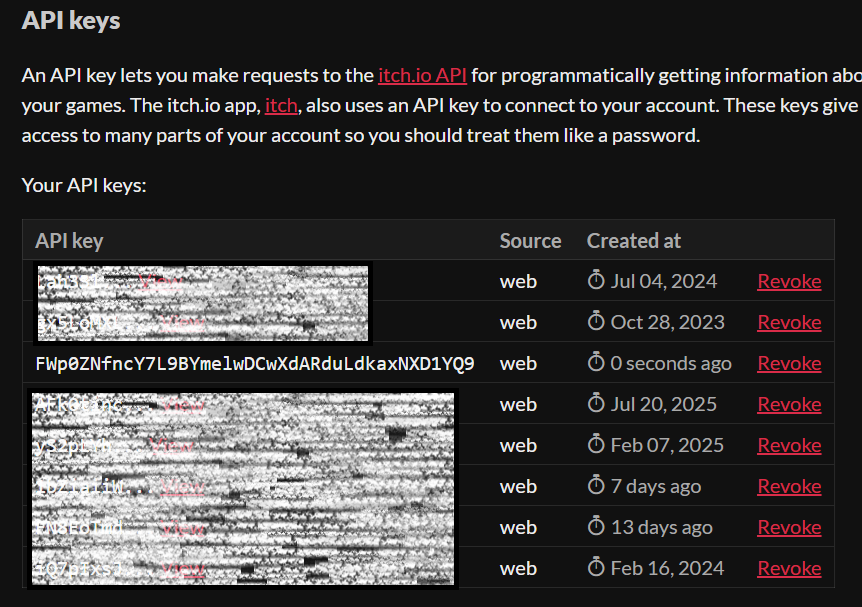
Task: Click the Source column header
Action: pyautogui.click(x=530, y=240)
